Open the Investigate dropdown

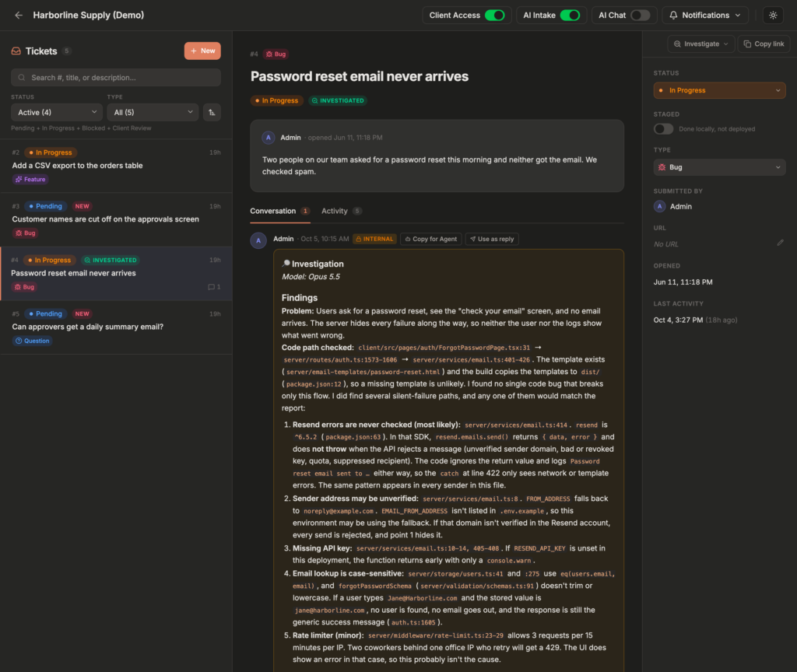pos(701,44)
